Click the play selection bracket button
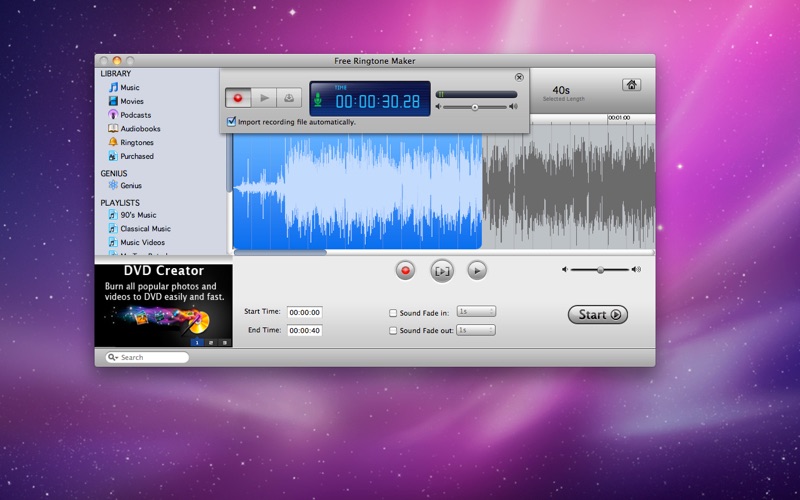 point(441,270)
